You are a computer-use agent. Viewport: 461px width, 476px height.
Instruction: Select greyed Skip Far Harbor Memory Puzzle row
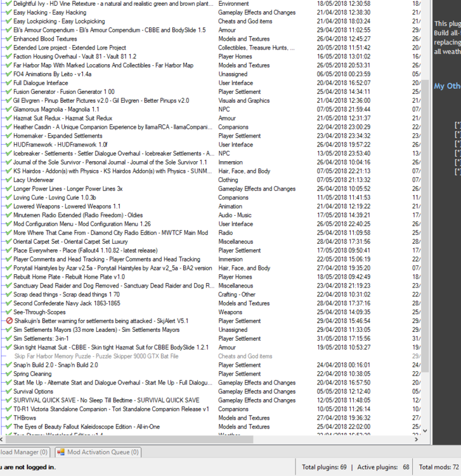[211, 356]
